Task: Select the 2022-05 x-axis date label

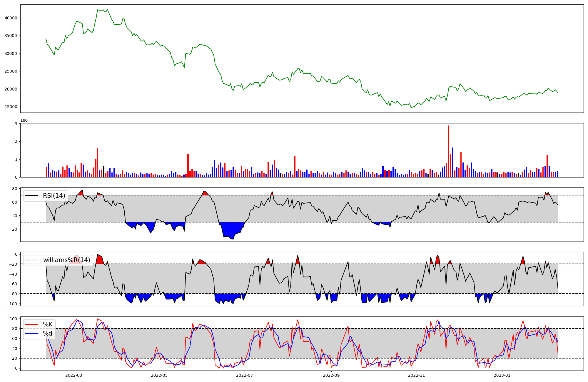Action: coord(159,375)
